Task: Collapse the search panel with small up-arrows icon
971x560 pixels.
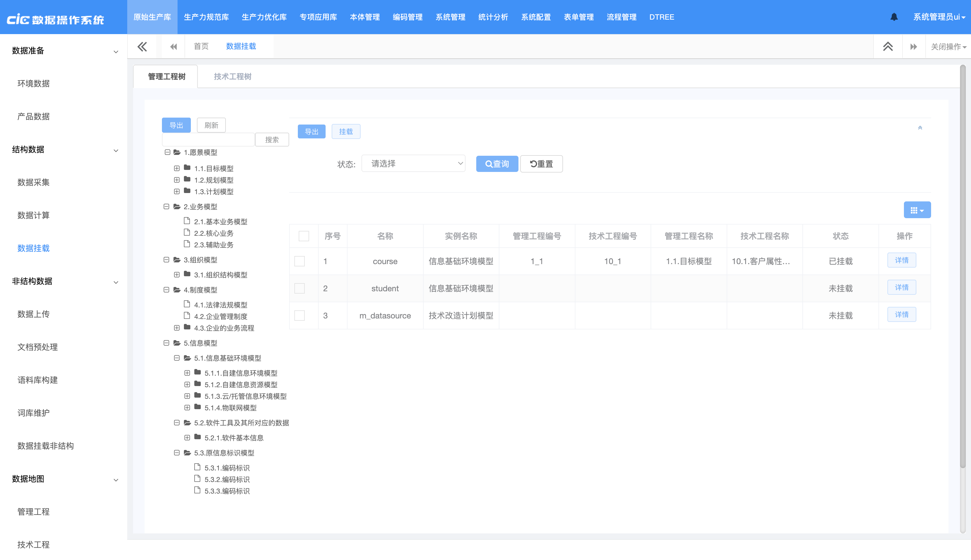Action: (x=920, y=128)
